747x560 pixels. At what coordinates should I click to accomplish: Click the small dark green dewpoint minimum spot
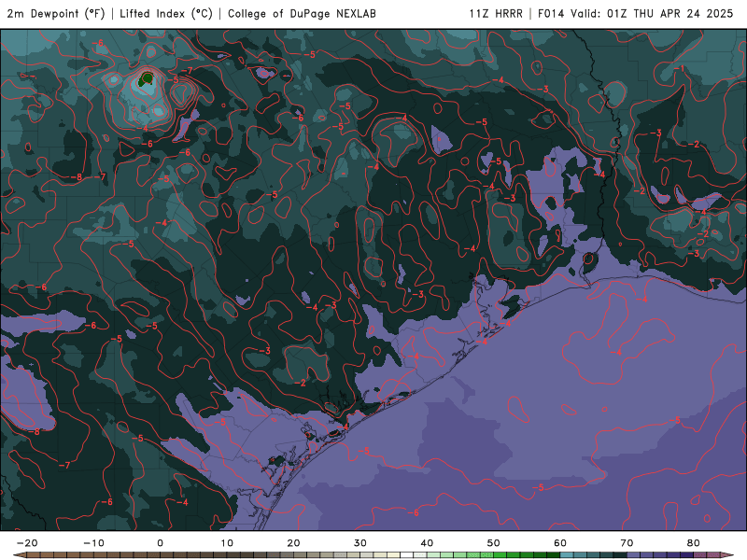tap(147, 78)
